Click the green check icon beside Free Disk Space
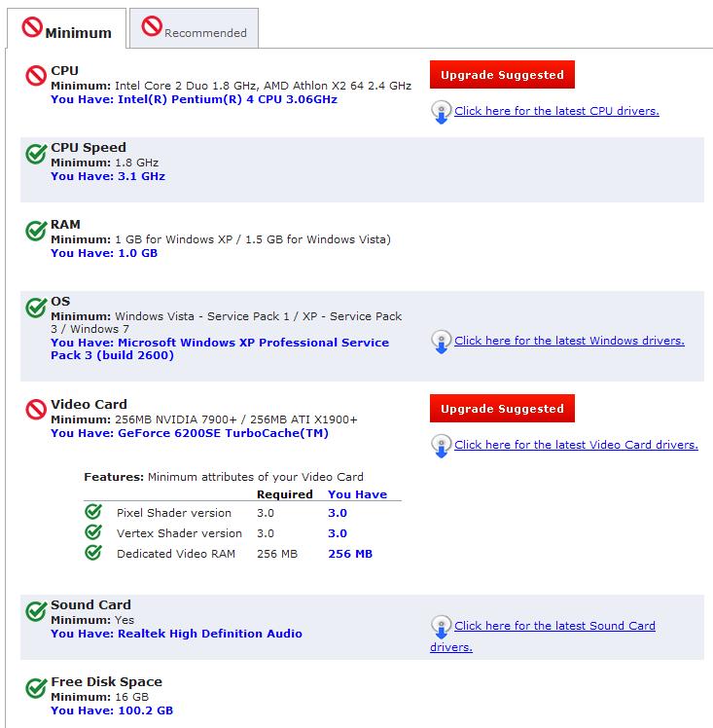This screenshot has height=728, width=713. pos(36,687)
